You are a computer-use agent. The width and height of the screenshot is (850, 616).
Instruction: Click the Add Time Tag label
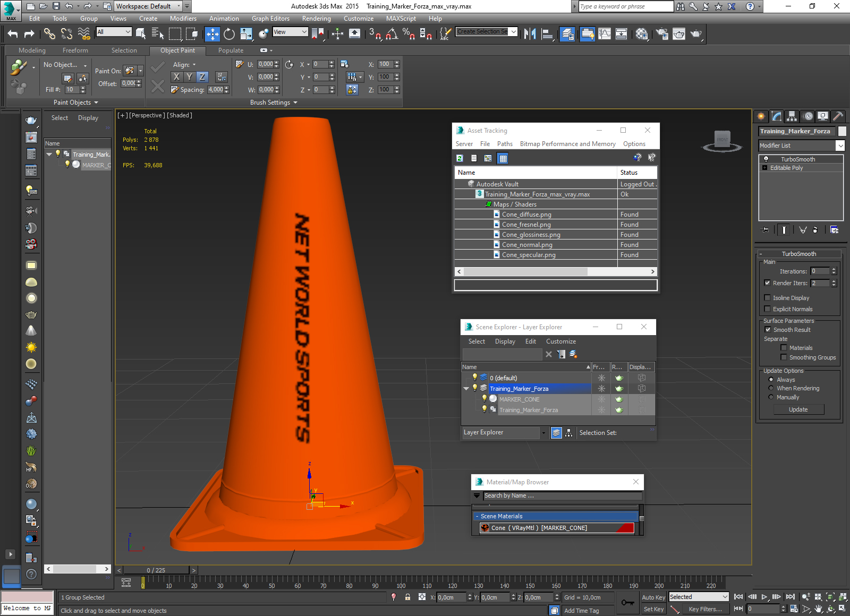coord(582,611)
